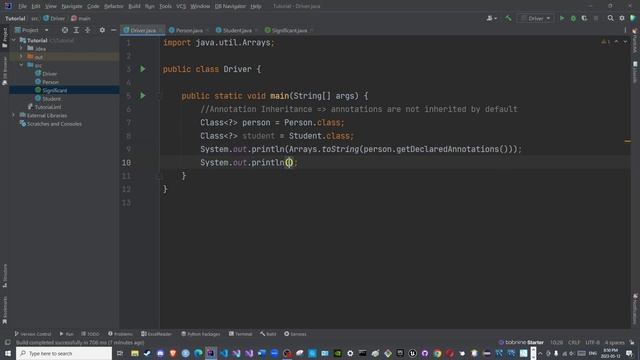Image resolution: width=640 pixels, height=360 pixels.
Task: Open the Navigate menu
Action: pyautogui.click(x=72, y=6)
